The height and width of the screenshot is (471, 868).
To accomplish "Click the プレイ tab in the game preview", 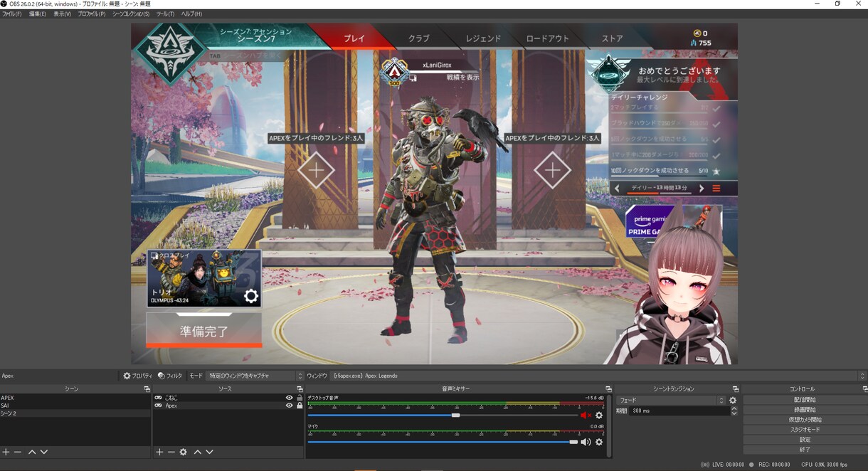I will click(x=354, y=38).
